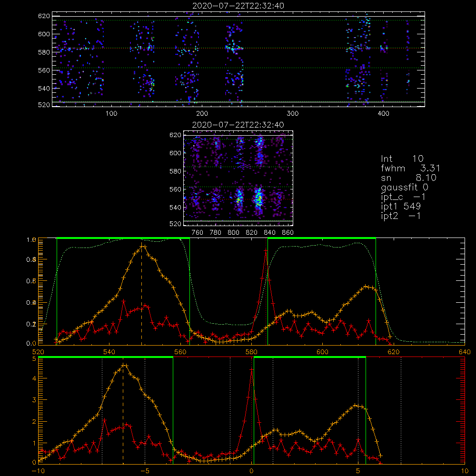Screen dimensions: 476x476
Task: Click the '820' x-axis label under the middle image
Action: pyautogui.click(x=251, y=233)
